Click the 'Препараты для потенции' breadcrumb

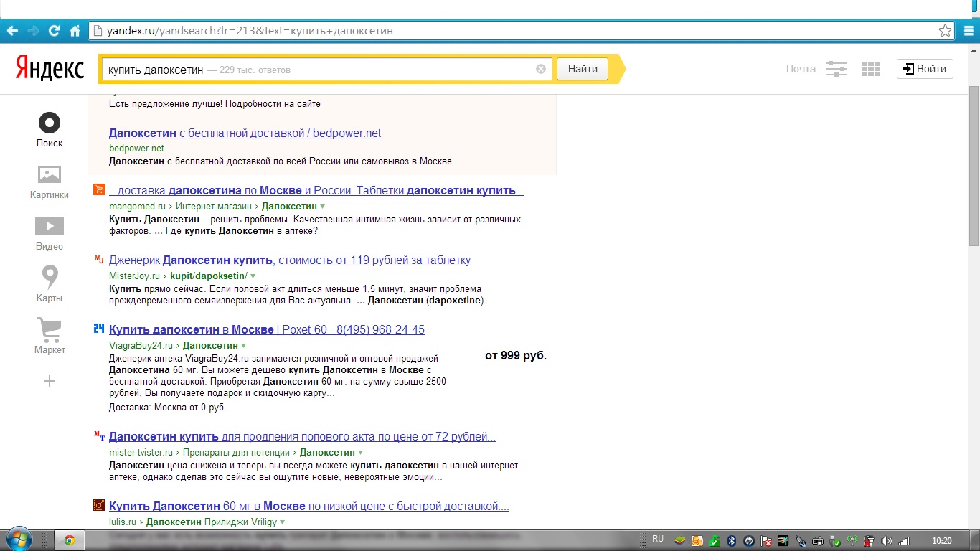pos(236,453)
